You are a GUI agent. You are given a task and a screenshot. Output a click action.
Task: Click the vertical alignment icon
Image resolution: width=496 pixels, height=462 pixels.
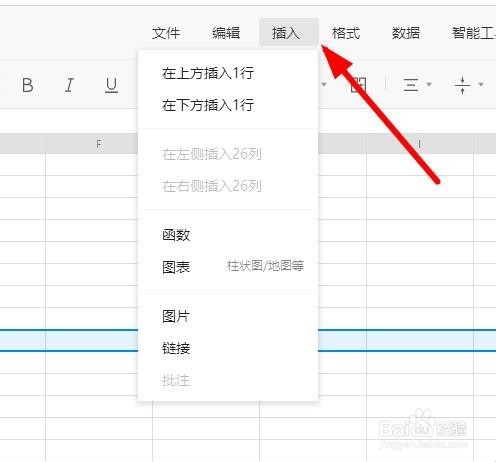click(462, 85)
